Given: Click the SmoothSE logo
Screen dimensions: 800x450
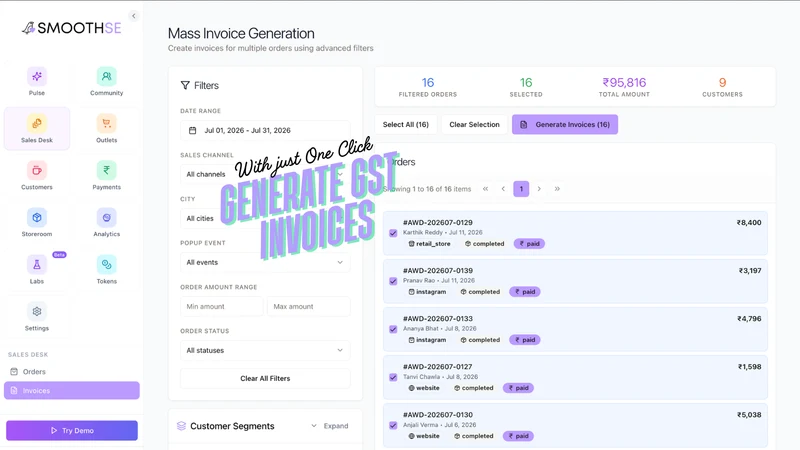Looking at the screenshot, I should (x=71, y=28).
